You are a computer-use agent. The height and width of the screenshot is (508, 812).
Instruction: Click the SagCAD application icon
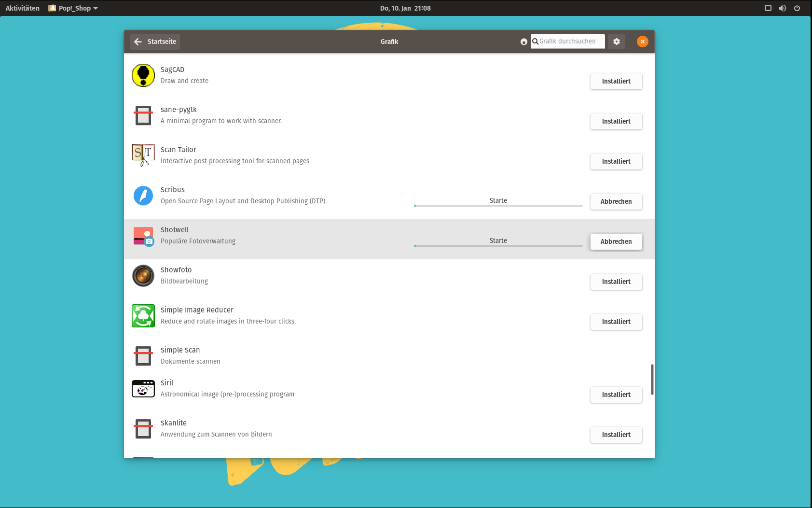(143, 75)
